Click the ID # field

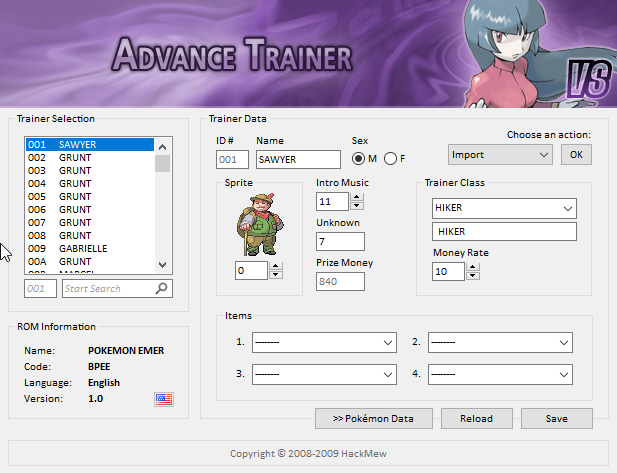point(232,159)
